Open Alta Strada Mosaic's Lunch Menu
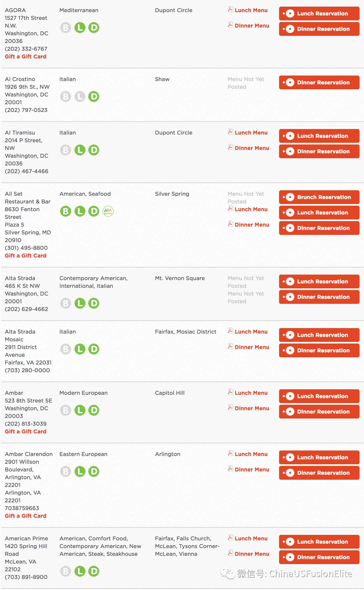The height and width of the screenshot is (590, 364). (251, 332)
